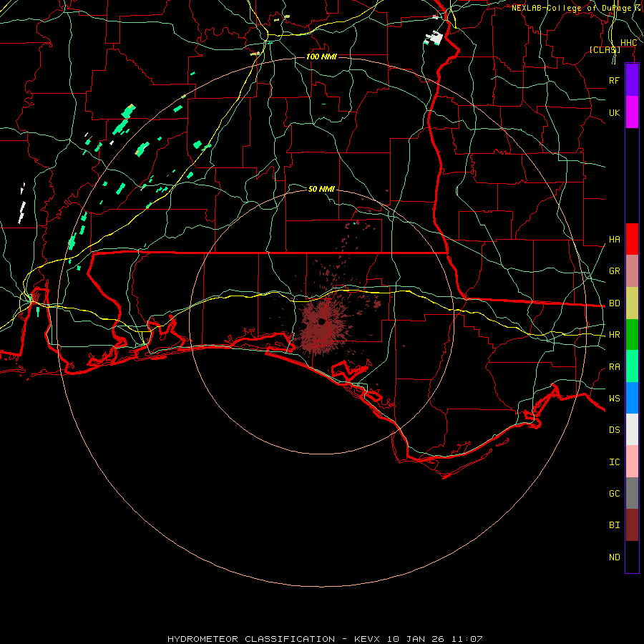The height and width of the screenshot is (644, 644).
Task: Click the BD legend label
Action: click(615, 303)
